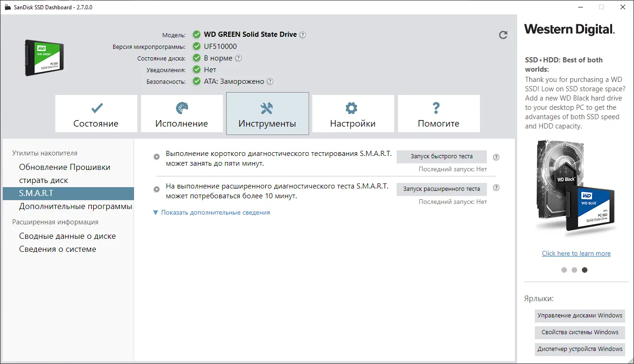Close the SanDisk SSD Dashboard window
Screen dimensions: 634x364
coord(623,7)
